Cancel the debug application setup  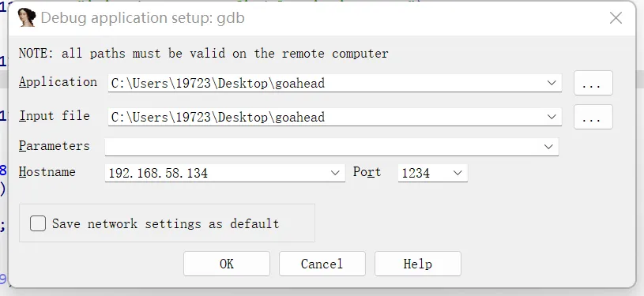tap(322, 264)
